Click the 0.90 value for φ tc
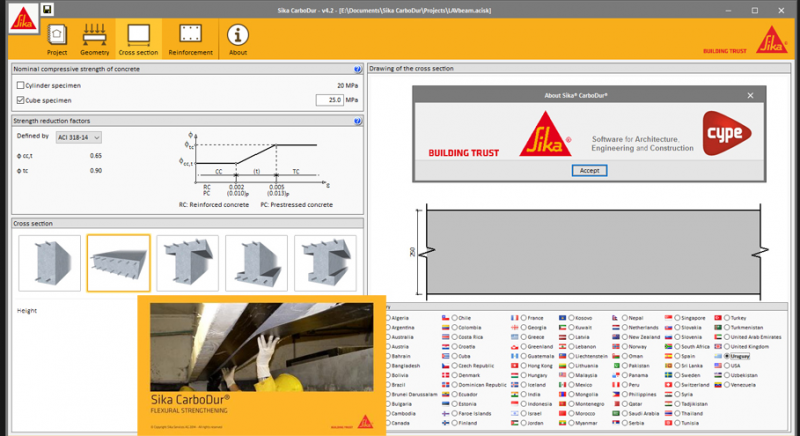Image resolution: width=800 pixels, height=436 pixels. click(x=95, y=170)
